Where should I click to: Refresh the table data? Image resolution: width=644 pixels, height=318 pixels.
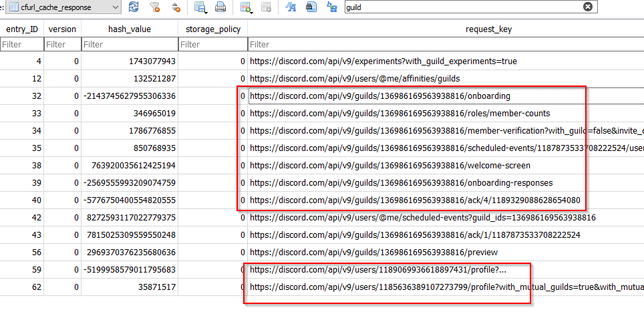(x=134, y=7)
